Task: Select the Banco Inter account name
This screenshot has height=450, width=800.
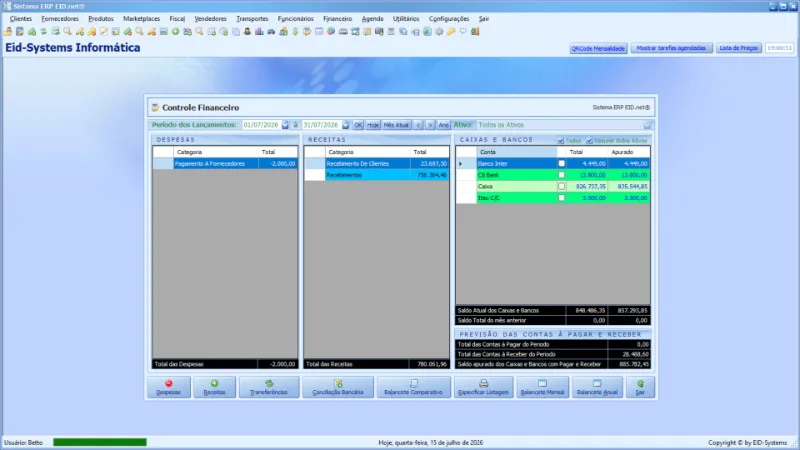Action: 492,164
